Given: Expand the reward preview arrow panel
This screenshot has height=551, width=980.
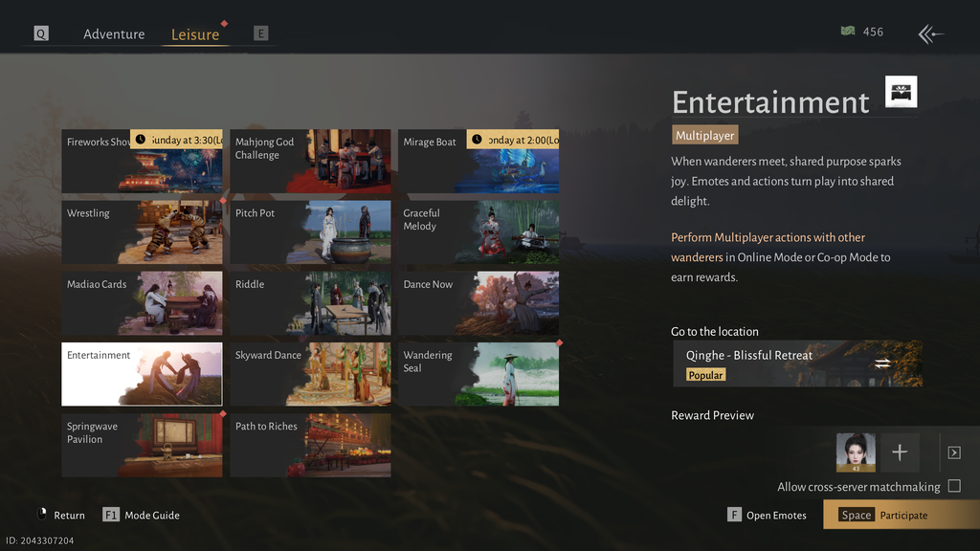Looking at the screenshot, I should point(954,452).
